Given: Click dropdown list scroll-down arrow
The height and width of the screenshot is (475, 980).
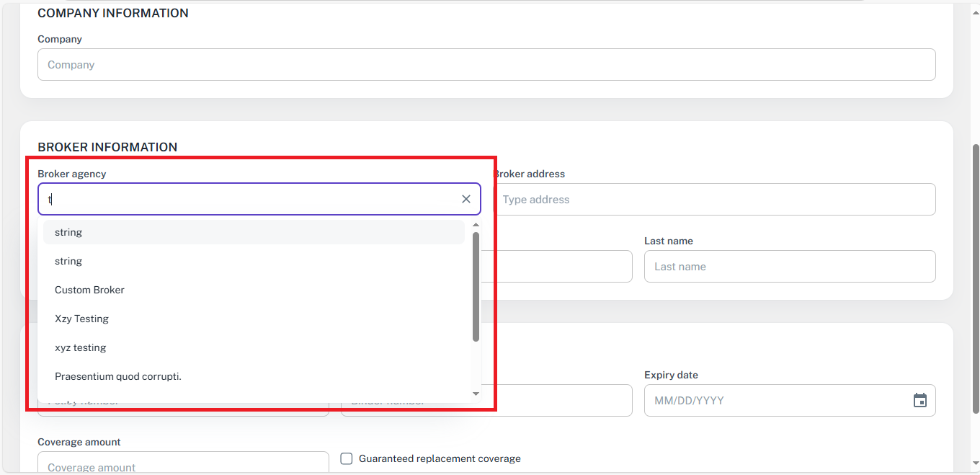Looking at the screenshot, I should pyautogui.click(x=476, y=394).
